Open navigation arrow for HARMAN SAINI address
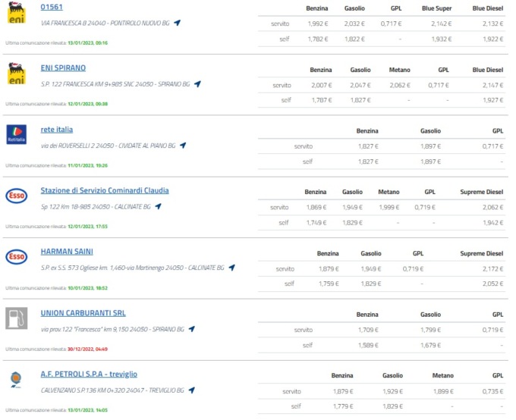The height and width of the screenshot is (420, 516). tap(232, 268)
